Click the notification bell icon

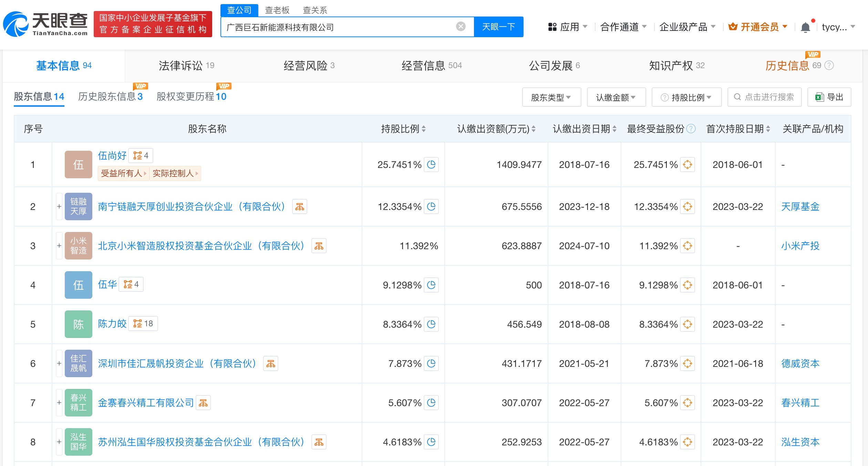pyautogui.click(x=805, y=27)
